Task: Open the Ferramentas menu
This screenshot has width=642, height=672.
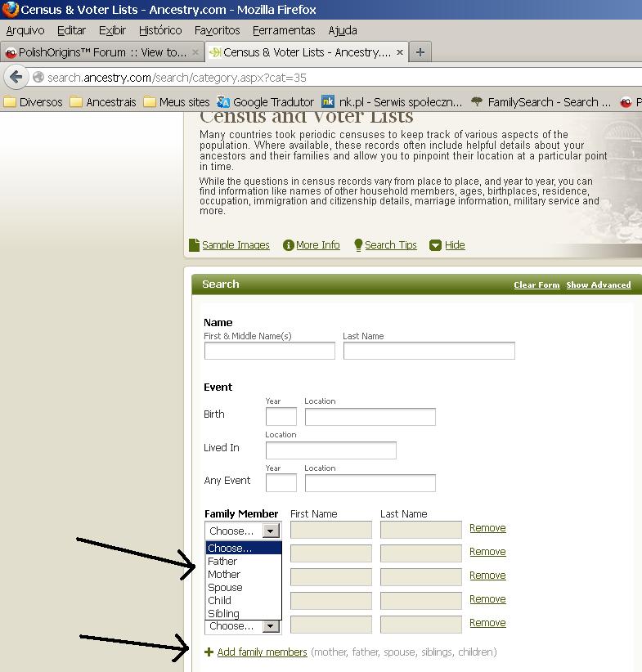Action: [x=284, y=30]
